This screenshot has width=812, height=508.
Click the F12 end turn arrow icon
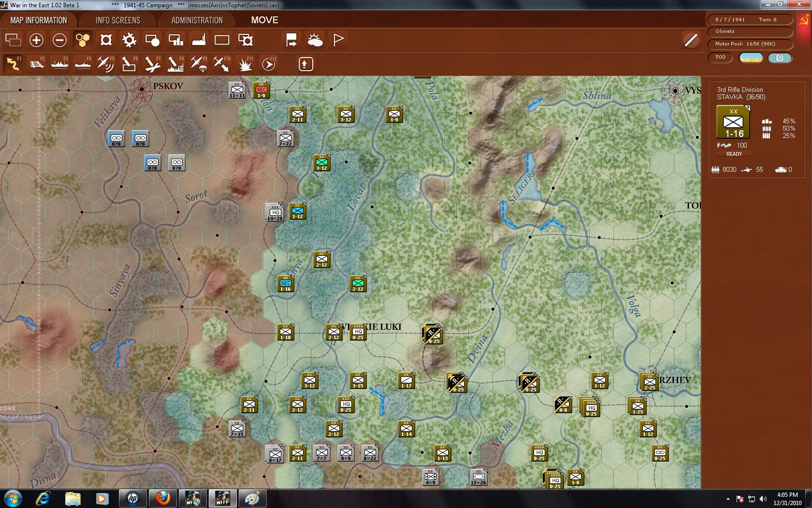269,63
